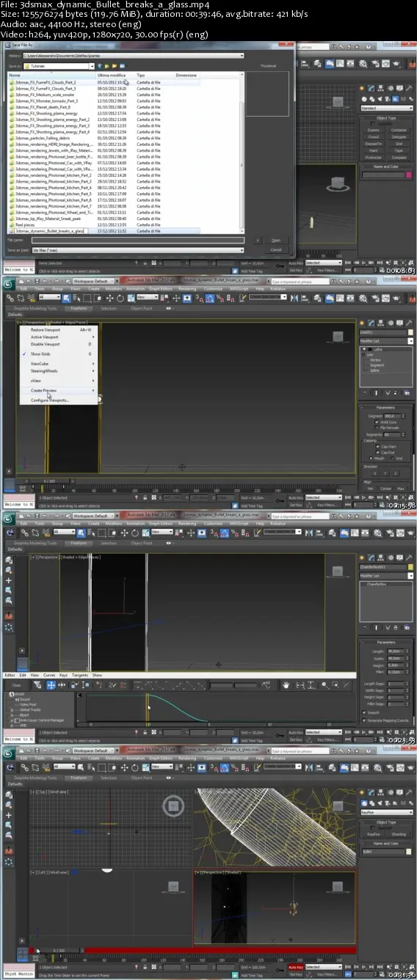The width and height of the screenshot is (417, 980).
Task: Click the 'Ultima modifica' column header
Action: click(x=112, y=76)
